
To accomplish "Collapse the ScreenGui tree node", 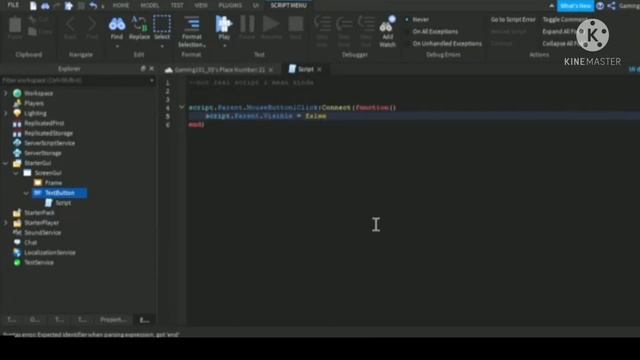I will click(x=16, y=173).
